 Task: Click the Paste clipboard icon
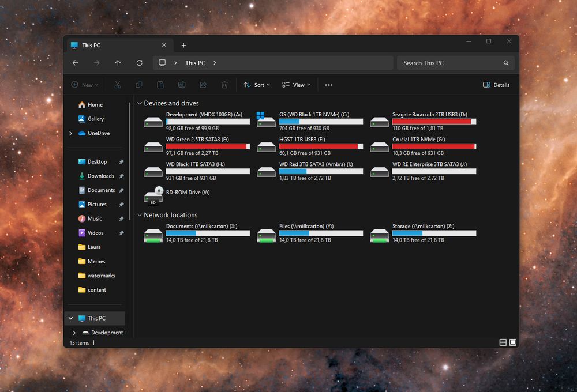(x=160, y=85)
